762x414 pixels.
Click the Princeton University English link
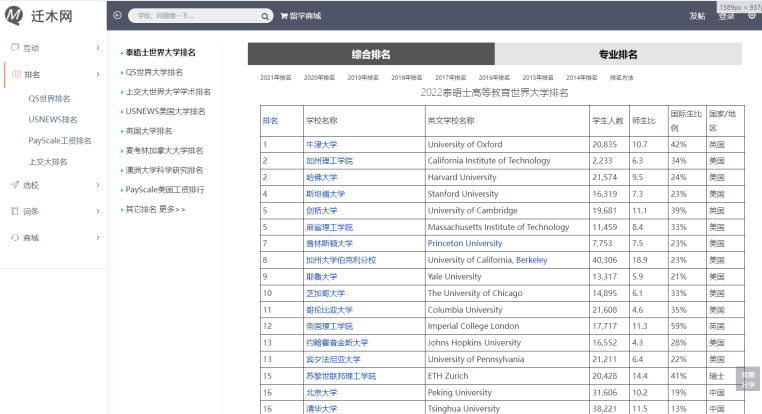pos(465,243)
